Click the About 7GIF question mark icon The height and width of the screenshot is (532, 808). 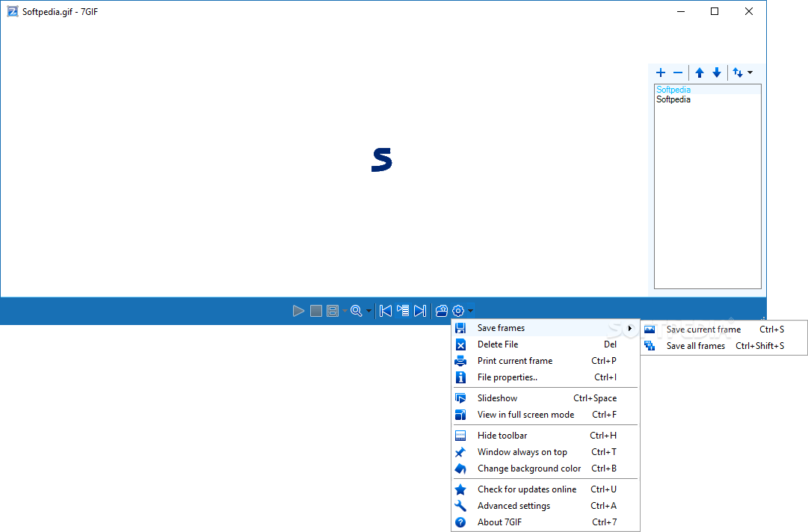460,522
